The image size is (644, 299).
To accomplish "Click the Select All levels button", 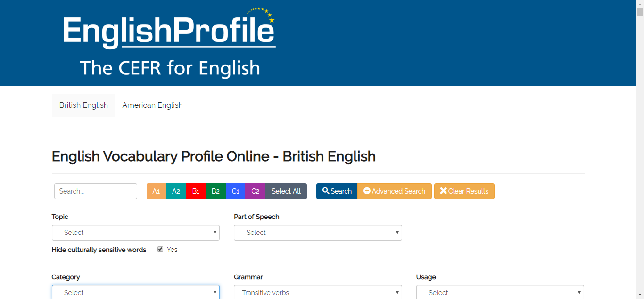I will 286,191.
